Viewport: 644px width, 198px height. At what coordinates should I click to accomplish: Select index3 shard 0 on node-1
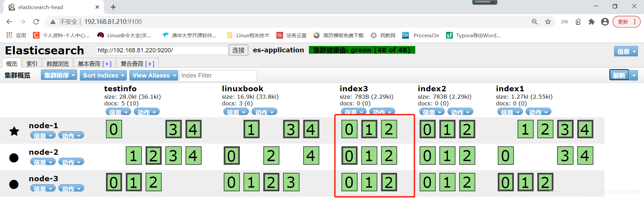[349, 129]
